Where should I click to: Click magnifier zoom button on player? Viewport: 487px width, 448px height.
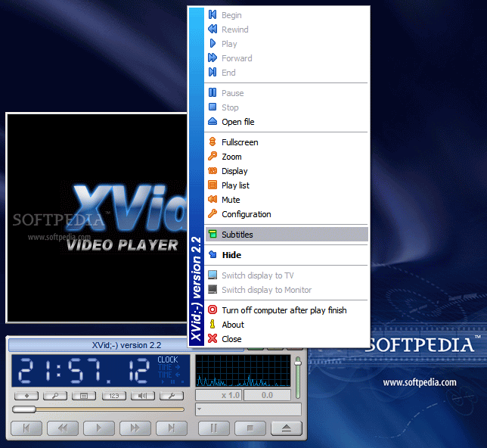tap(55, 396)
